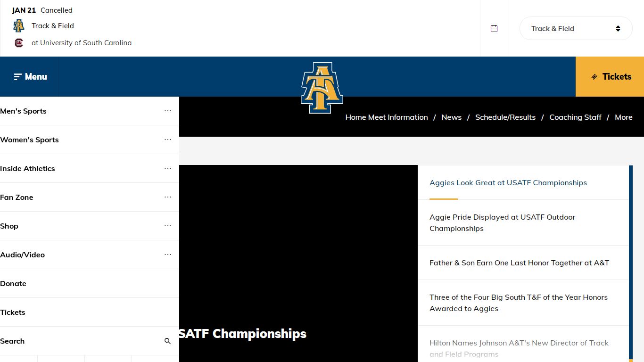Click the hamburger Menu button
Image resolution: width=644 pixels, height=362 pixels.
(x=29, y=76)
